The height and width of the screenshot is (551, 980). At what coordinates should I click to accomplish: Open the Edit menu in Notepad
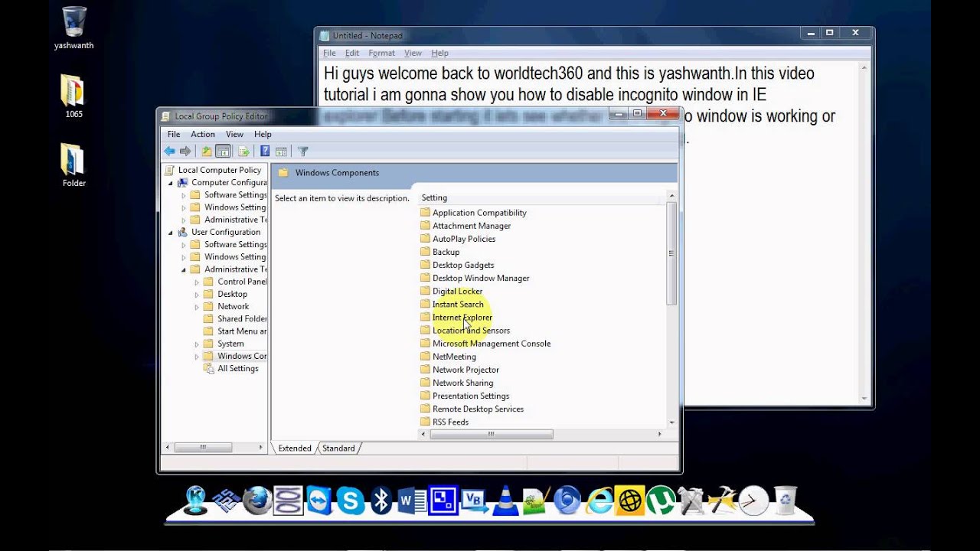[x=352, y=53]
